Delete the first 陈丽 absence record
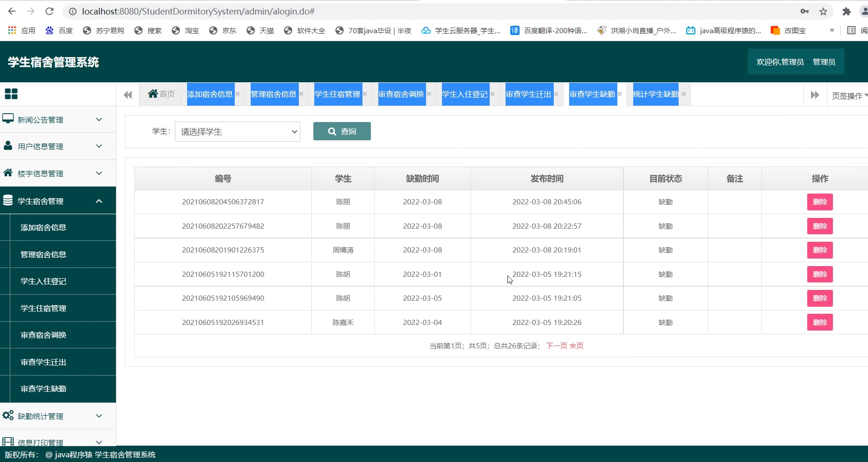The image size is (868, 462). pos(820,202)
